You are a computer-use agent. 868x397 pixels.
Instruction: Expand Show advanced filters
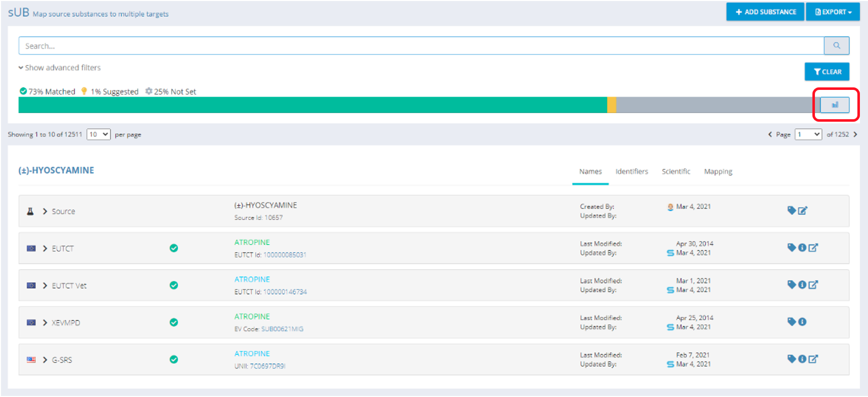coord(60,68)
